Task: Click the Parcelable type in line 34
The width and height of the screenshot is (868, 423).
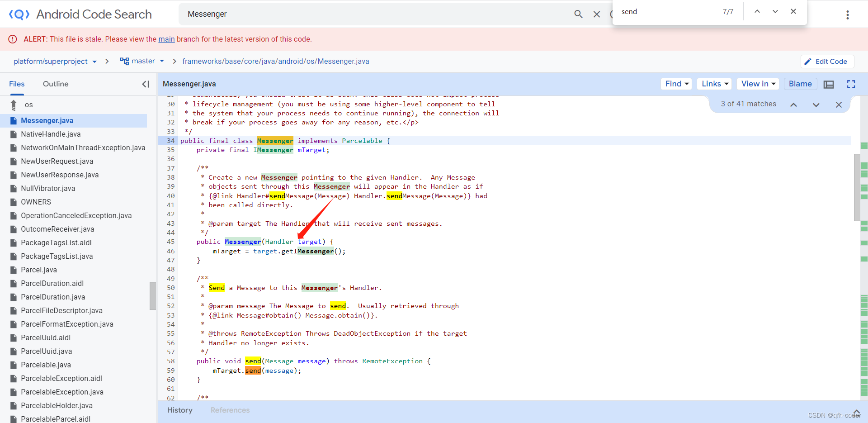Action: [x=362, y=141]
